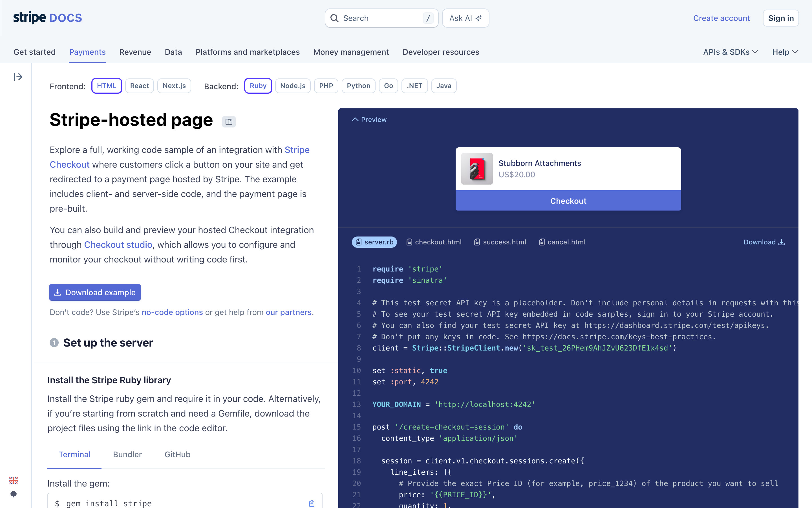812x508 pixels.
Task: Select .NET backend option
Action: pyautogui.click(x=415, y=86)
